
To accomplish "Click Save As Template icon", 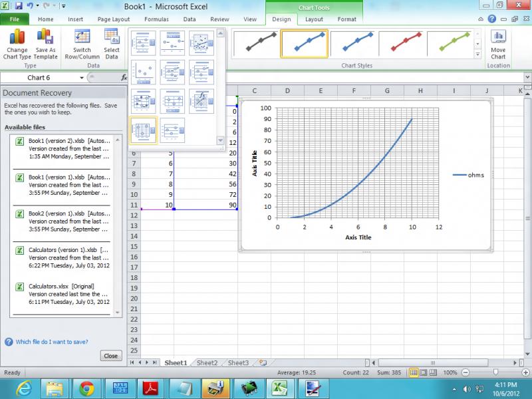I will point(46,41).
